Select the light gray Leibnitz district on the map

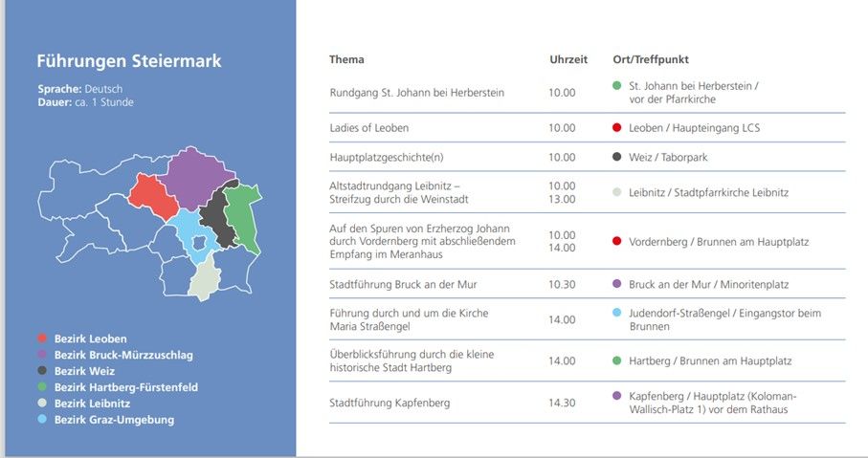204,278
